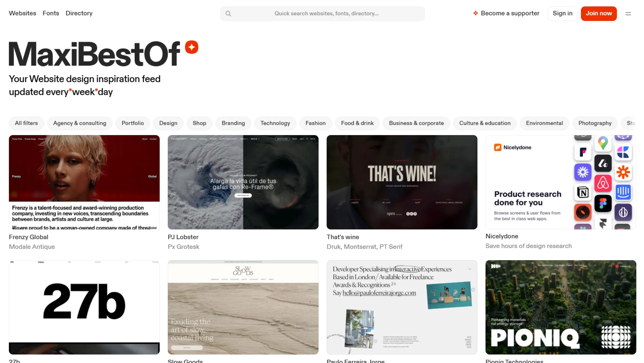This screenshot has width=644, height=363.
Task: Select the Portfolio filter chip
Action: 133,123
